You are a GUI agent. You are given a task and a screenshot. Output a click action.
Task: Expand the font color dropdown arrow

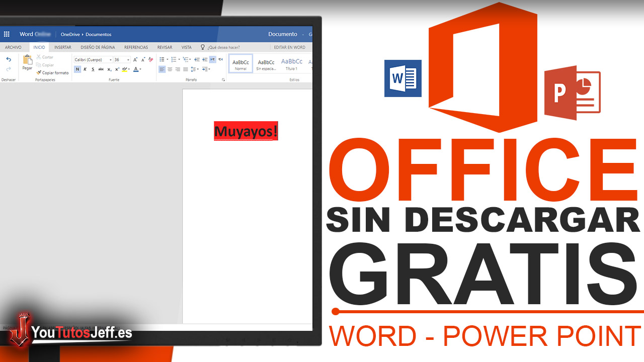click(140, 69)
